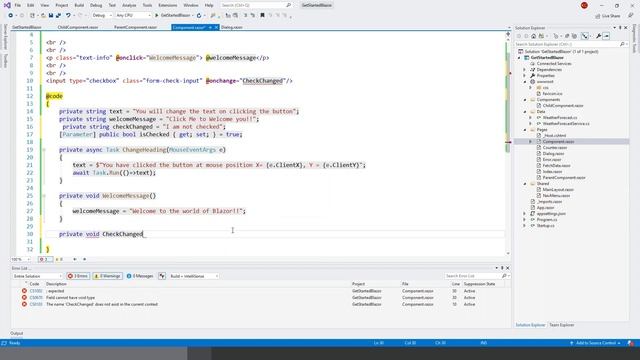Switch to Dialog.razor tab
Screen dimensions: 640x360
(x=232, y=27)
